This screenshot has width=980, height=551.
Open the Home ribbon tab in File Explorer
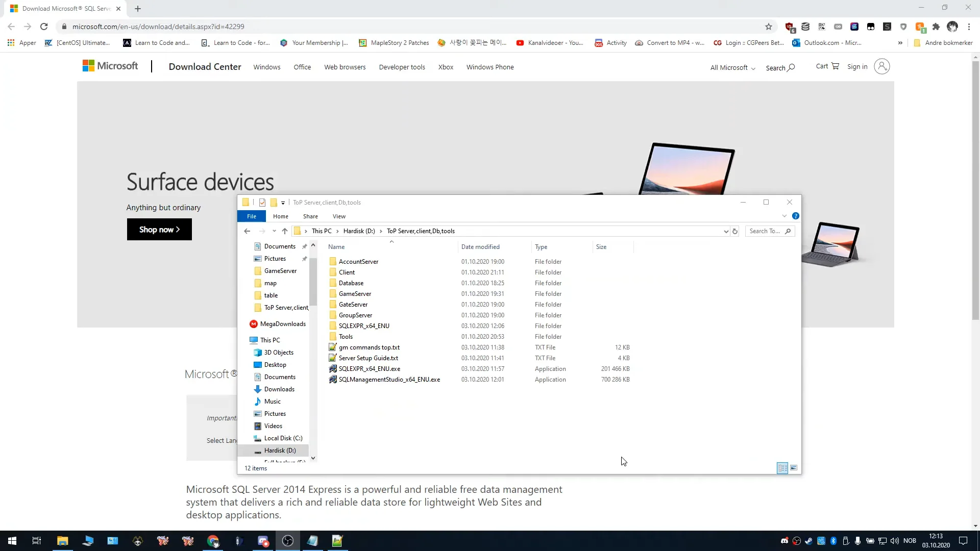[x=281, y=216]
